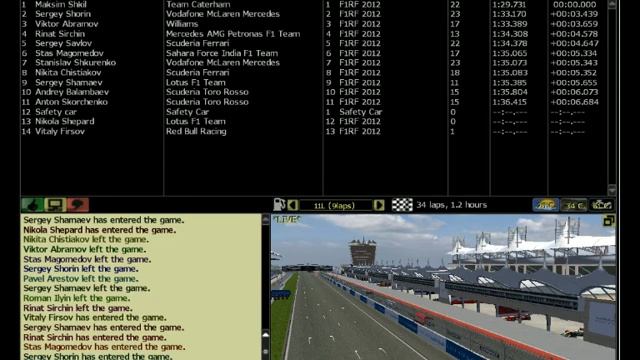This screenshot has width=640, height=360.
Task: Click lap time 1:36.415
Action: 509,102
